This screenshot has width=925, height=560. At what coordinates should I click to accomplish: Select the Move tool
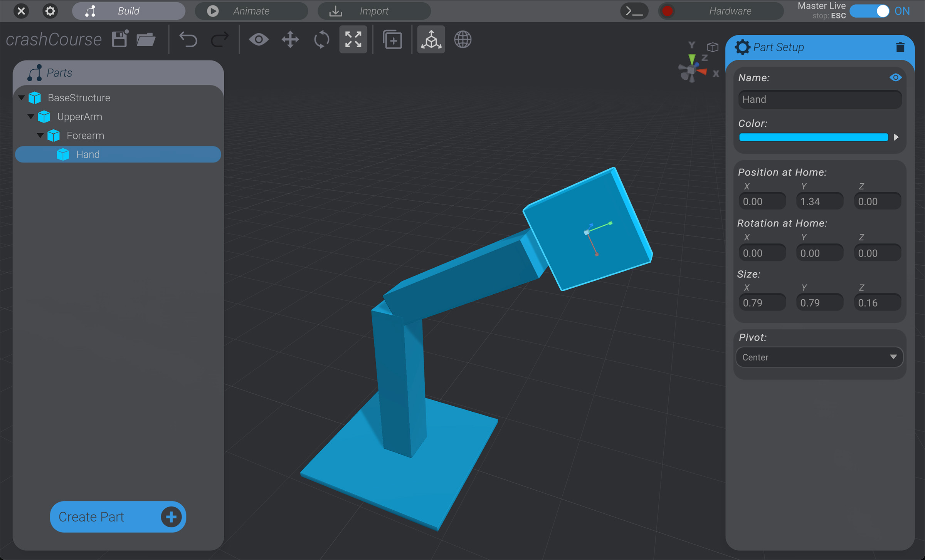[290, 39]
